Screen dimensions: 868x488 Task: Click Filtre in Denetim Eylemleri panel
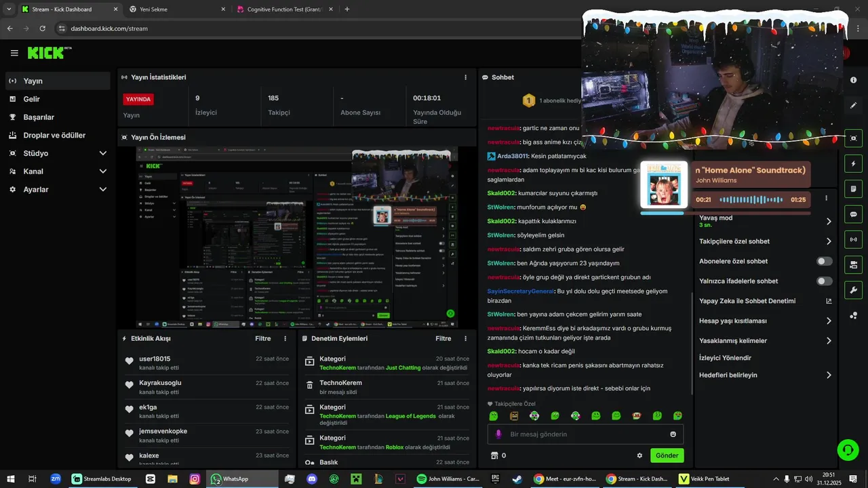[x=443, y=338]
